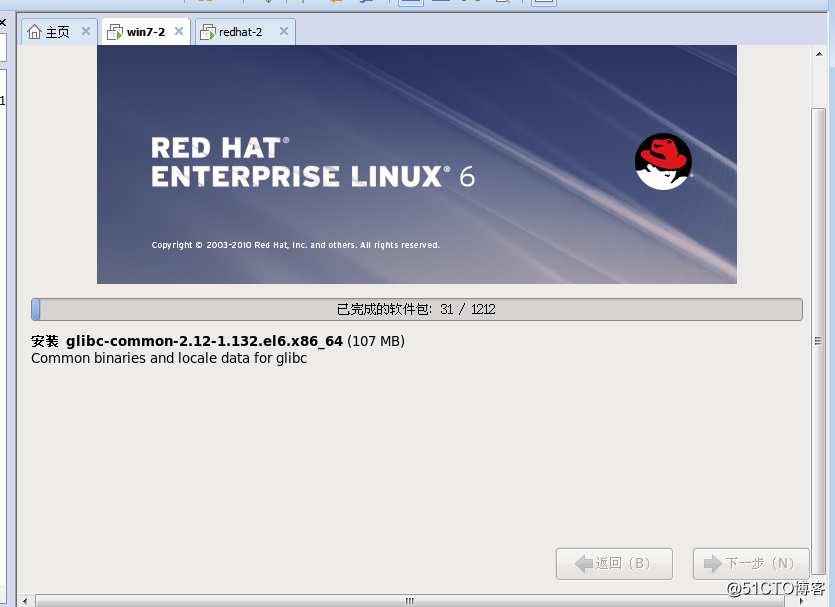Click the VM icon on redhat-2 tab
Screen dimensions: 835x607
pos(208,32)
